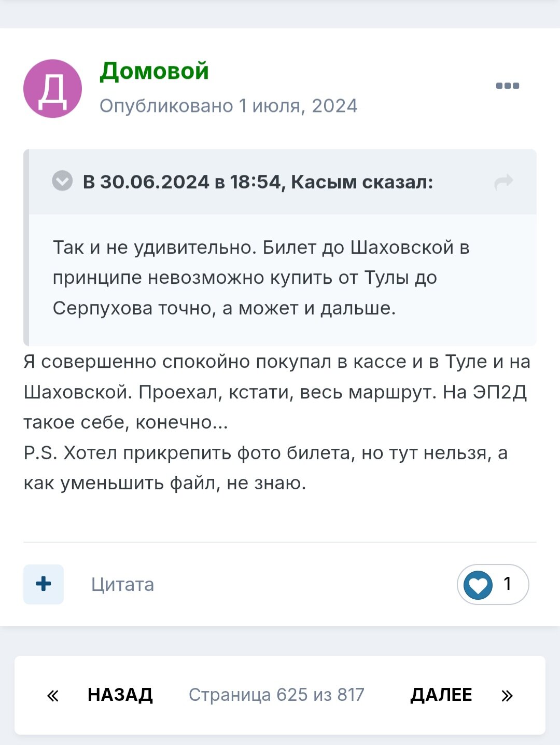The width and height of the screenshot is (560, 745).
Task: Open the Домовой profile via the username
Action: [x=154, y=71]
